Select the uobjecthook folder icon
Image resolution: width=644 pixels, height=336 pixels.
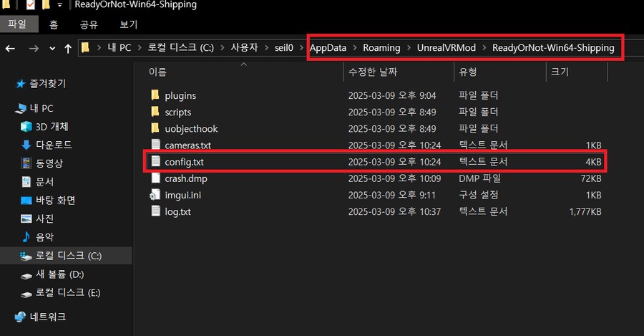155,128
